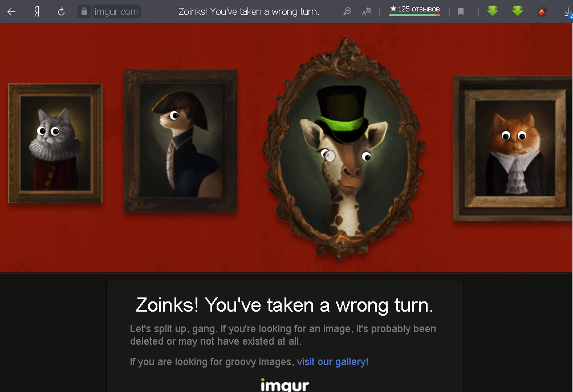
Task: Open the red ladybug extension
Action: [542, 12]
